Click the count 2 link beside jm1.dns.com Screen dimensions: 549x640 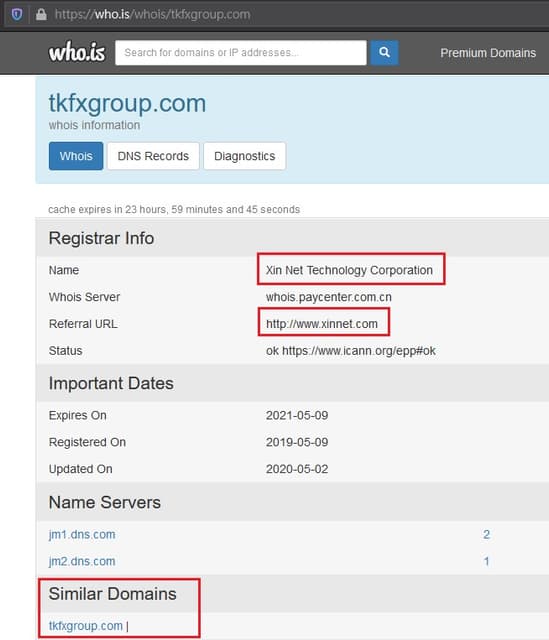click(487, 534)
